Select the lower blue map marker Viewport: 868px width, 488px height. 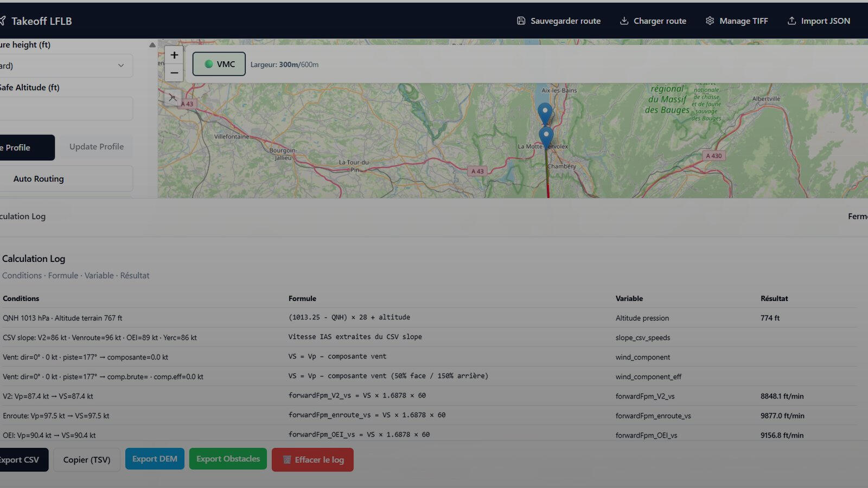pos(546,137)
